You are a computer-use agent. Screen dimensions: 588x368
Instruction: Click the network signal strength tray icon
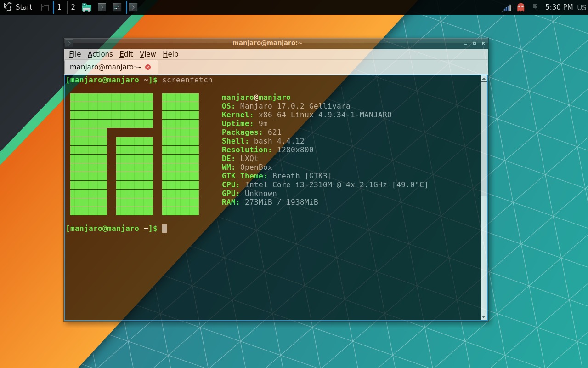tap(507, 7)
